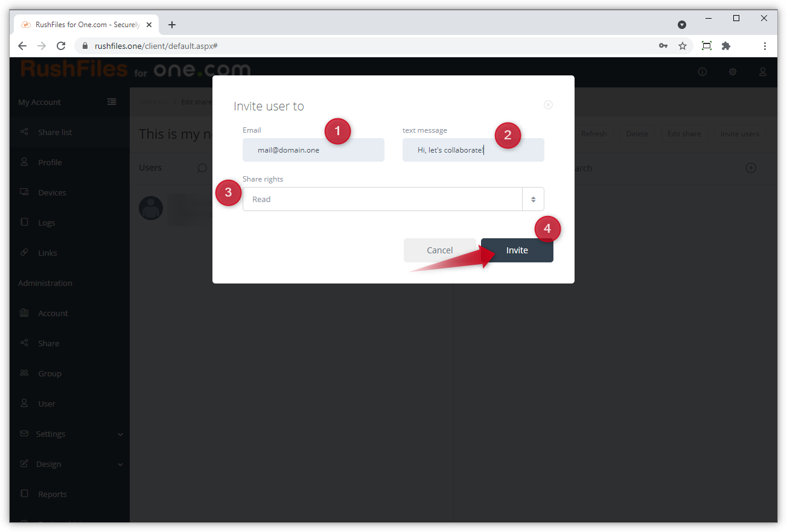
Task: Click the info icon in header
Action: [703, 72]
